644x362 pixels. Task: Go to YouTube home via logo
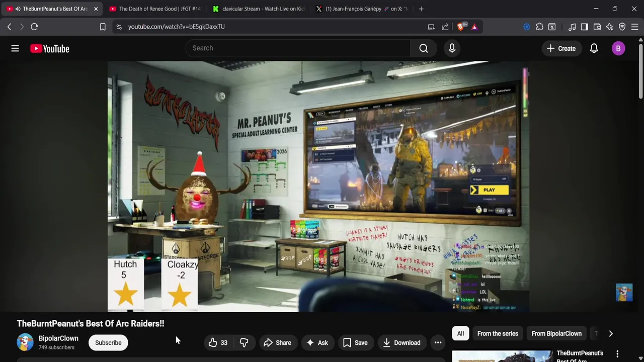tap(49, 49)
